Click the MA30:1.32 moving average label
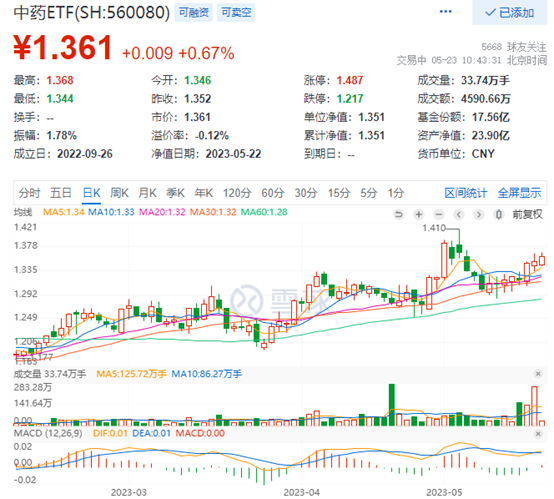The height and width of the screenshot is (499, 554). click(213, 212)
